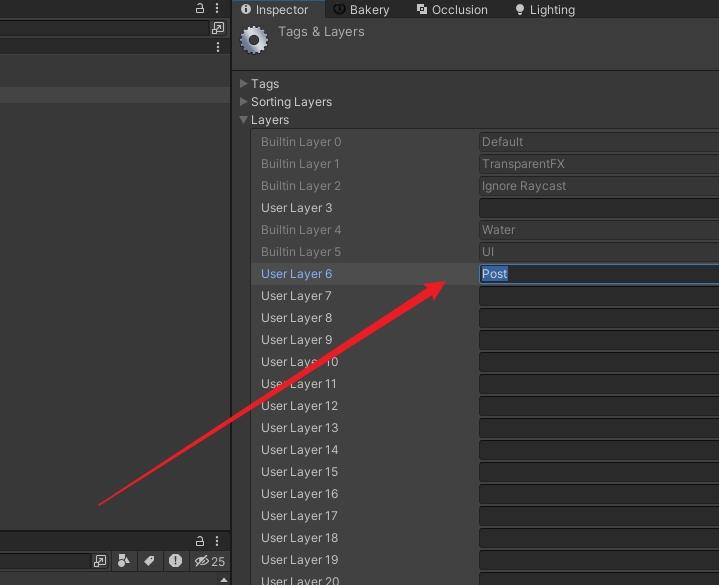Screen dimensions: 719x585
Task: Select the User Layer 3 label
Action: point(296,208)
